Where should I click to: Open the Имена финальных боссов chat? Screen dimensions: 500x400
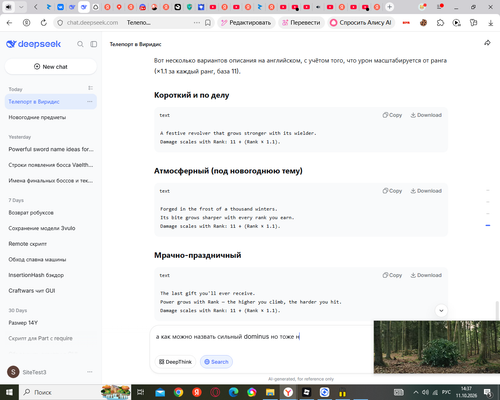pos(51,181)
